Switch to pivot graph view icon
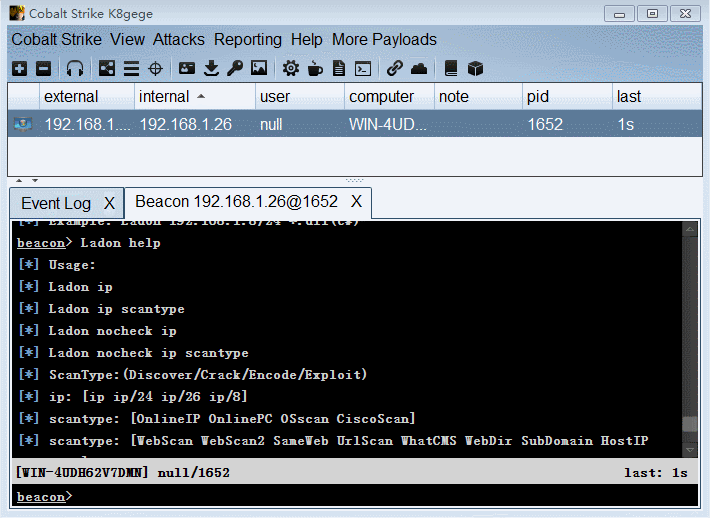 pos(107,69)
